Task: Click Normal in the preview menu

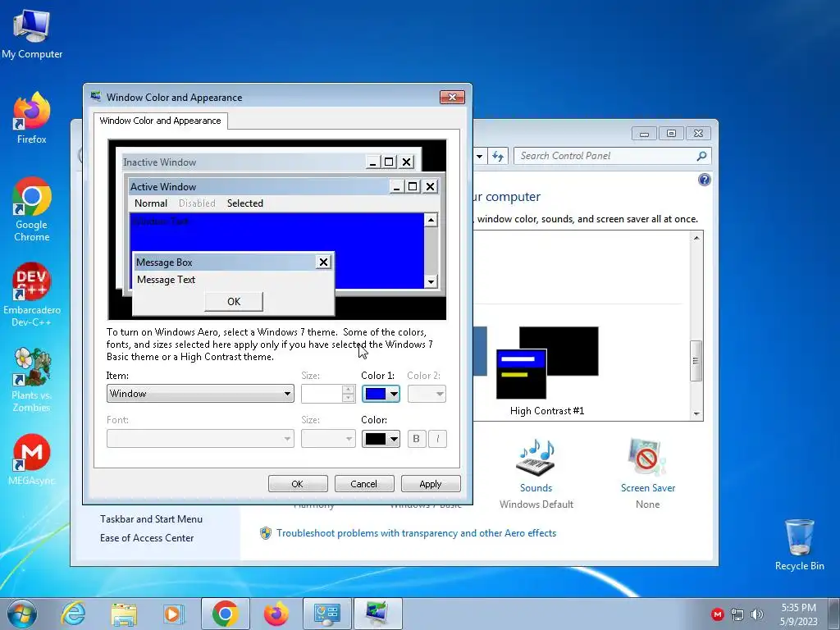Action: [x=151, y=203]
